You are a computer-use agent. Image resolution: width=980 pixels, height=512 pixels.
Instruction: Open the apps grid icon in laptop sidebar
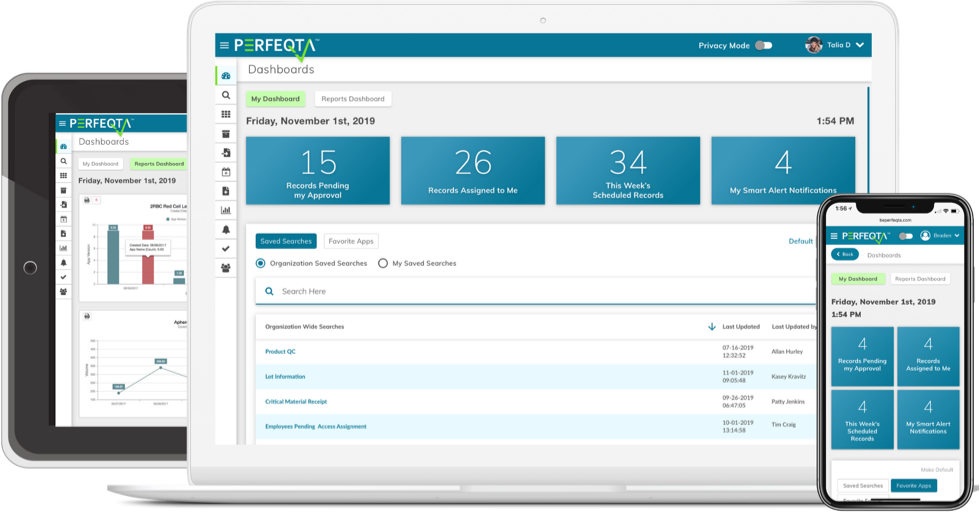226,114
